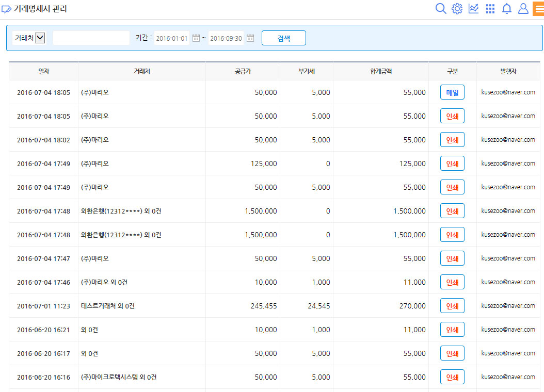Open settings via the gear icon

click(457, 8)
